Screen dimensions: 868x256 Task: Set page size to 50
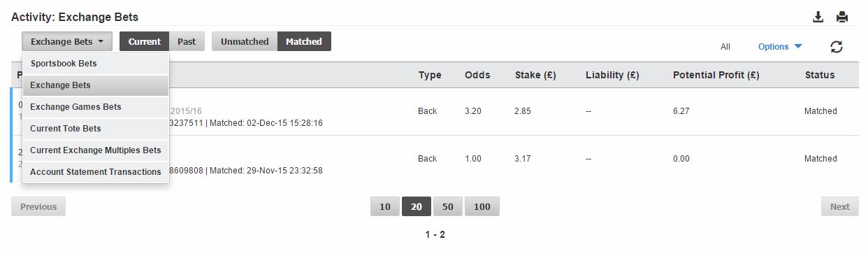click(448, 206)
